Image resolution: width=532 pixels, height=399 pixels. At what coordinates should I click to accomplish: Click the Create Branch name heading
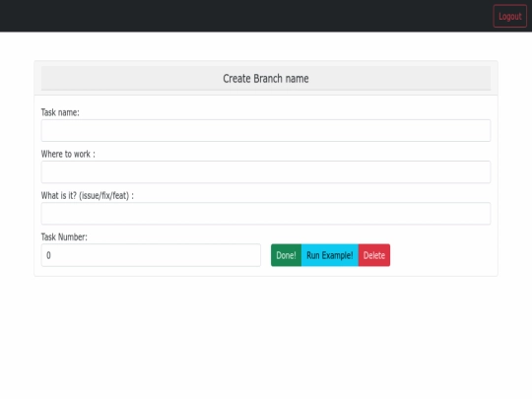click(266, 79)
